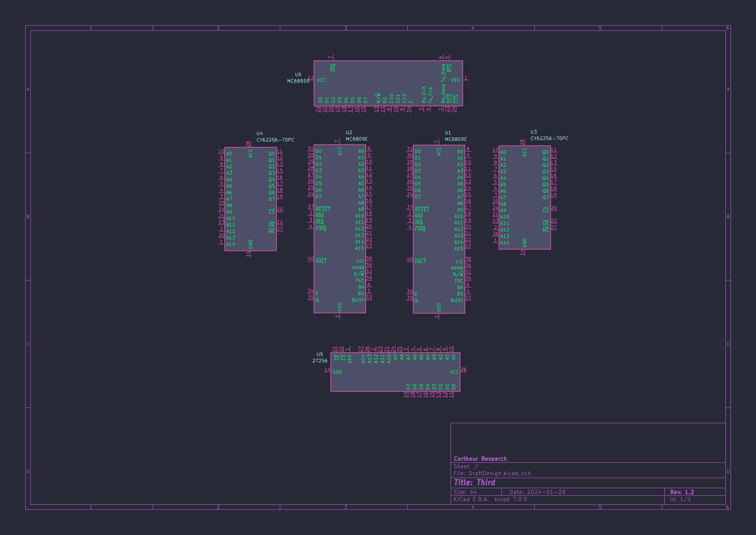Select the U6 reference designator label
The image size is (756, 535).
[x=298, y=74]
